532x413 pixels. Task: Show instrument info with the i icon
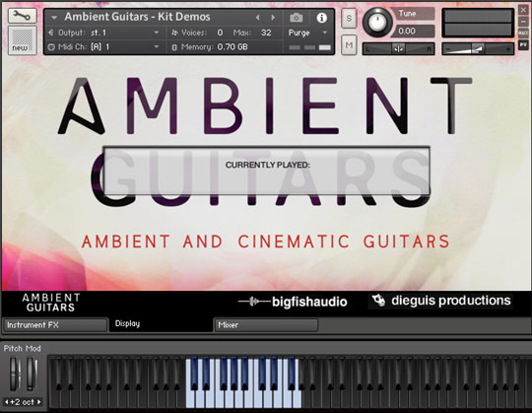[321, 18]
